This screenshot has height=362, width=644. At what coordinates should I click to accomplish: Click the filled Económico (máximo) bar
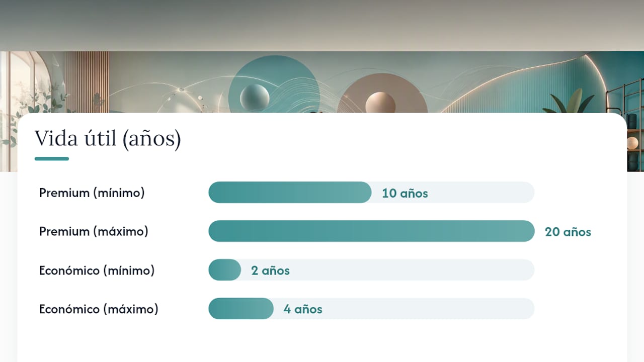coord(241,309)
